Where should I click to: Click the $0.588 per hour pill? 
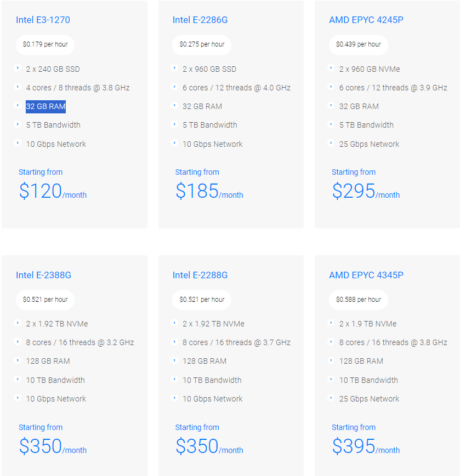pyautogui.click(x=359, y=300)
